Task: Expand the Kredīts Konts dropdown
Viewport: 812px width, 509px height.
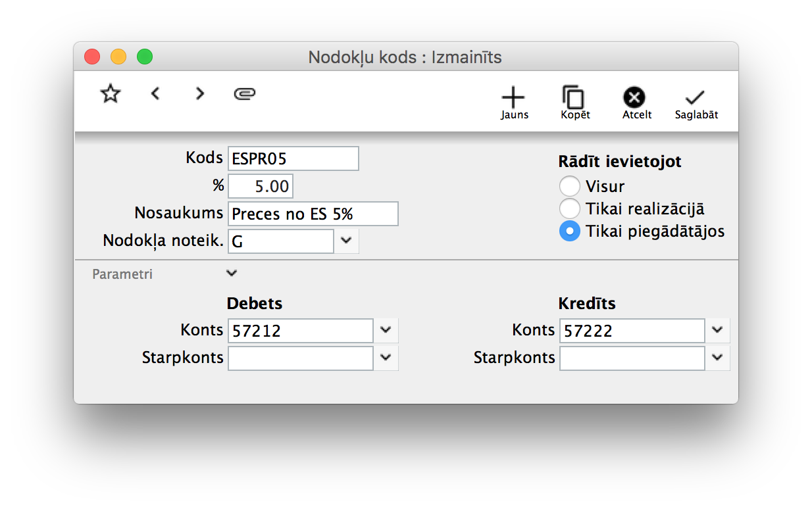Action: click(x=718, y=330)
